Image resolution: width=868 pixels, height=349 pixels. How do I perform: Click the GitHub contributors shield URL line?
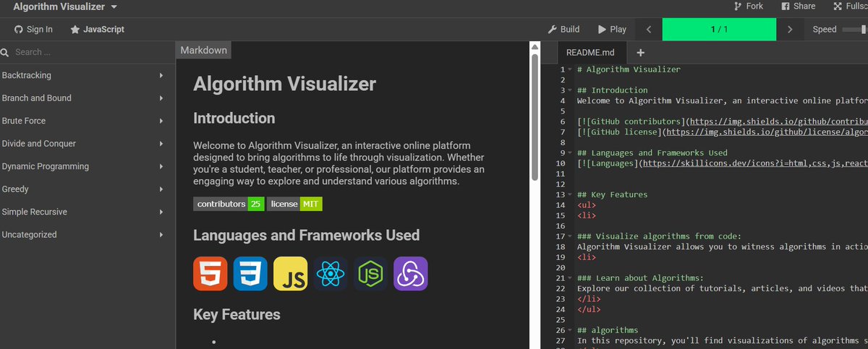tap(722, 121)
